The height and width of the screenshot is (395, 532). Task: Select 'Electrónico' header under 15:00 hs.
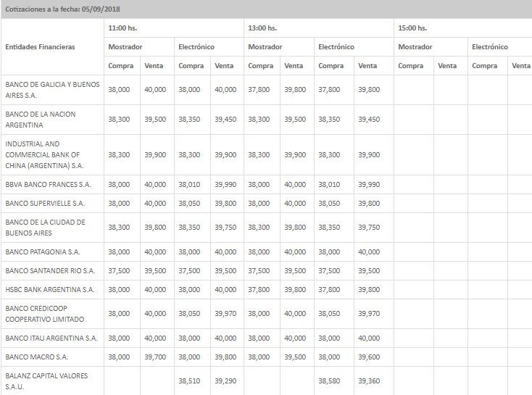pos(490,47)
